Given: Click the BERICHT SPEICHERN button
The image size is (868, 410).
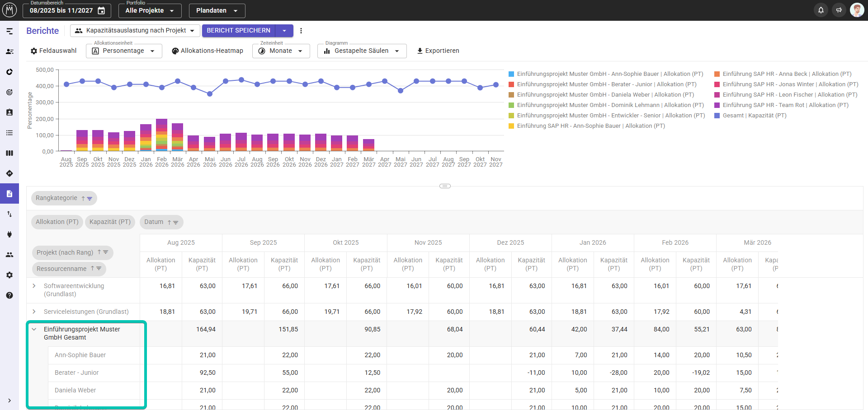Looking at the screenshot, I should click(239, 31).
